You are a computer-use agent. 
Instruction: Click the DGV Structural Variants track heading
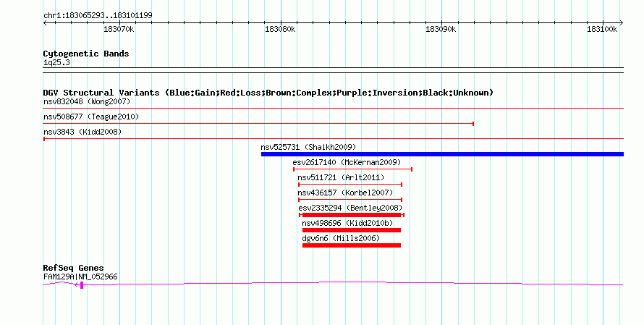point(268,93)
